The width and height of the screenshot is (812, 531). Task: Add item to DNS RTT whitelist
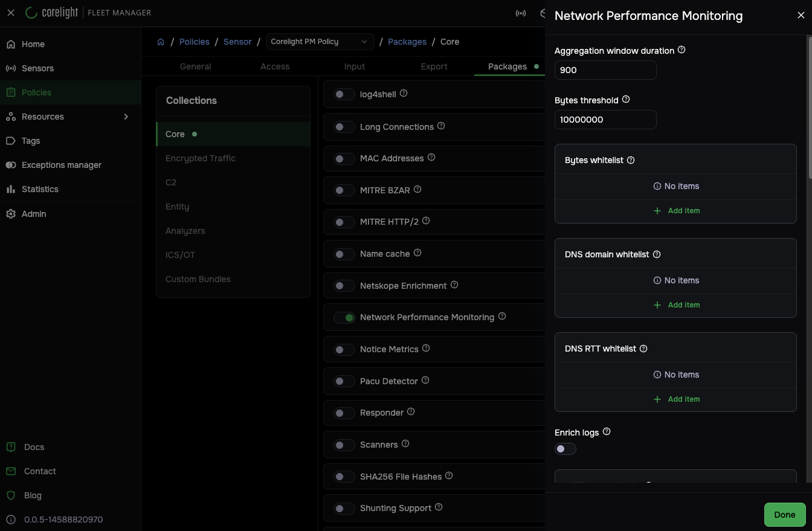click(676, 399)
